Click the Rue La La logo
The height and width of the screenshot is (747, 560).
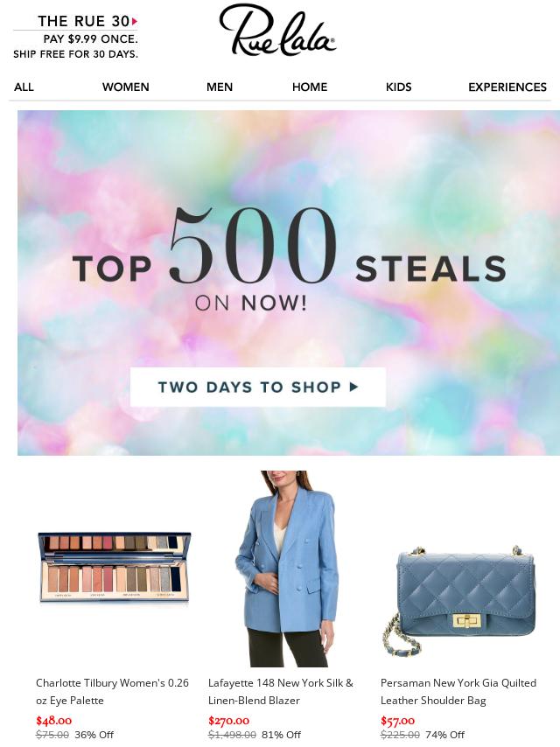point(278,30)
